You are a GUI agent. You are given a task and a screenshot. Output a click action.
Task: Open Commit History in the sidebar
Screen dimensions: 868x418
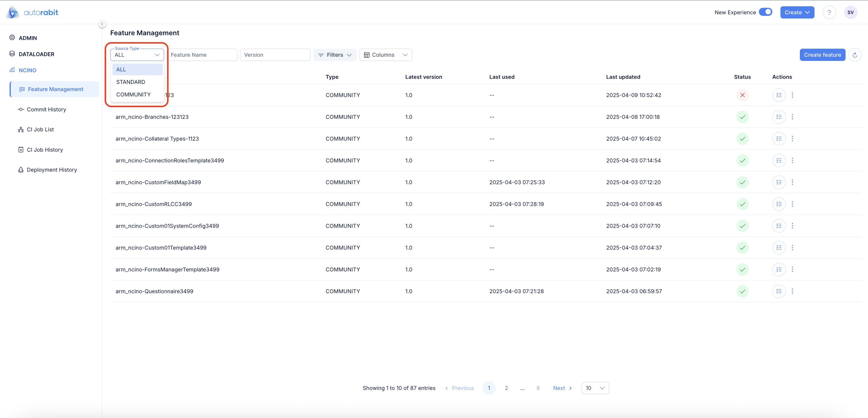pos(46,109)
